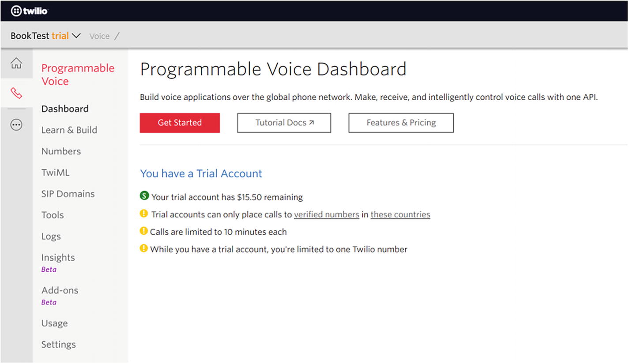Viewport: 629px width, 364px height.
Task: Select SIP Domains in sidebar
Action: (68, 194)
